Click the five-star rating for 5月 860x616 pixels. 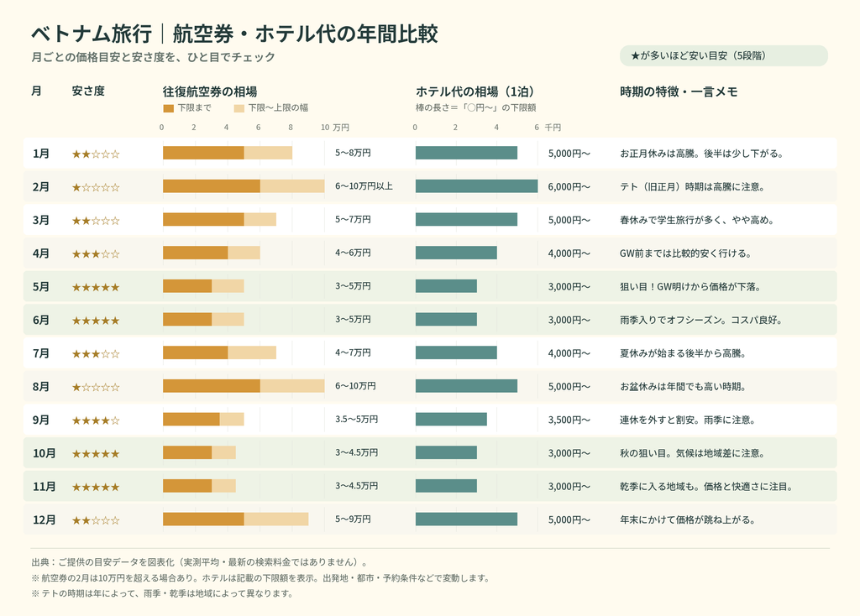(x=96, y=287)
